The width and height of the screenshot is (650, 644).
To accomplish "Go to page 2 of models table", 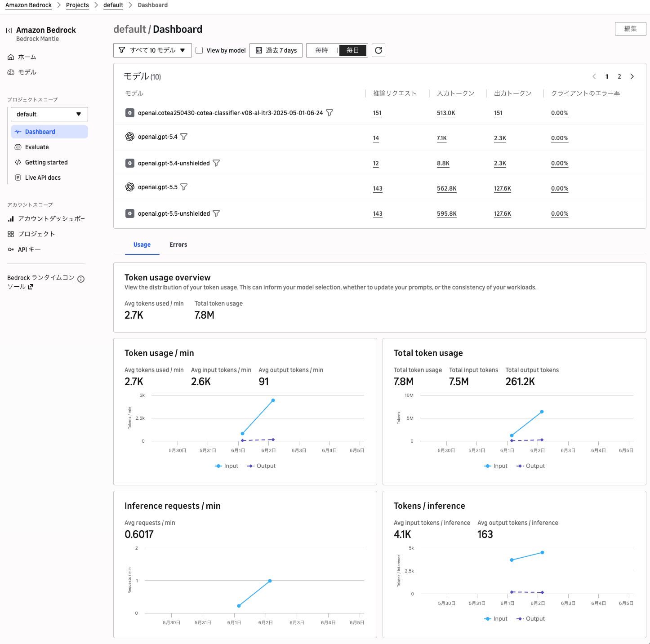I will [619, 76].
